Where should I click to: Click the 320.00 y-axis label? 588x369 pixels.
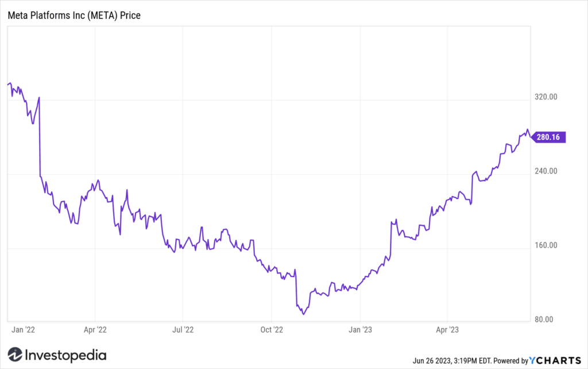point(546,97)
